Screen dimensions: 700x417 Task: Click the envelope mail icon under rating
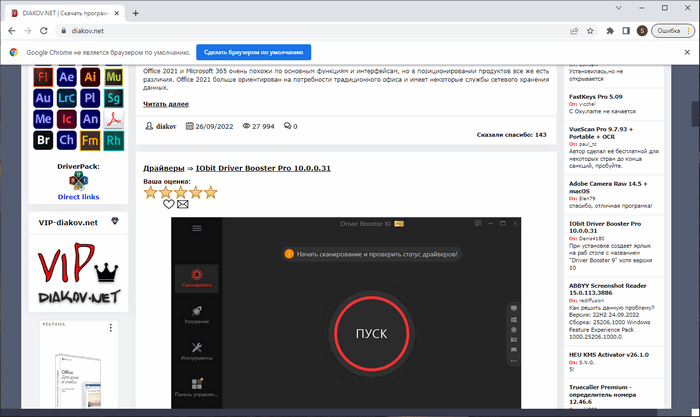point(183,204)
